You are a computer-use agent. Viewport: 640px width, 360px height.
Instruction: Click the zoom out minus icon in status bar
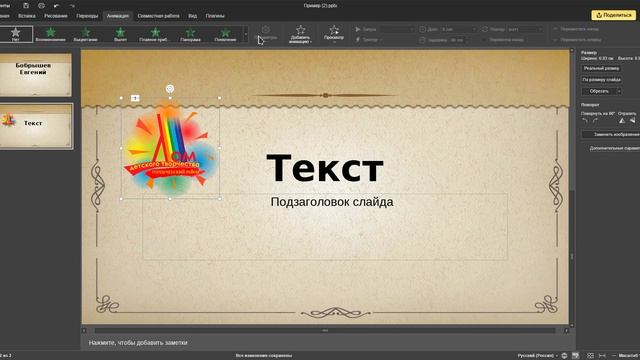coord(613,356)
